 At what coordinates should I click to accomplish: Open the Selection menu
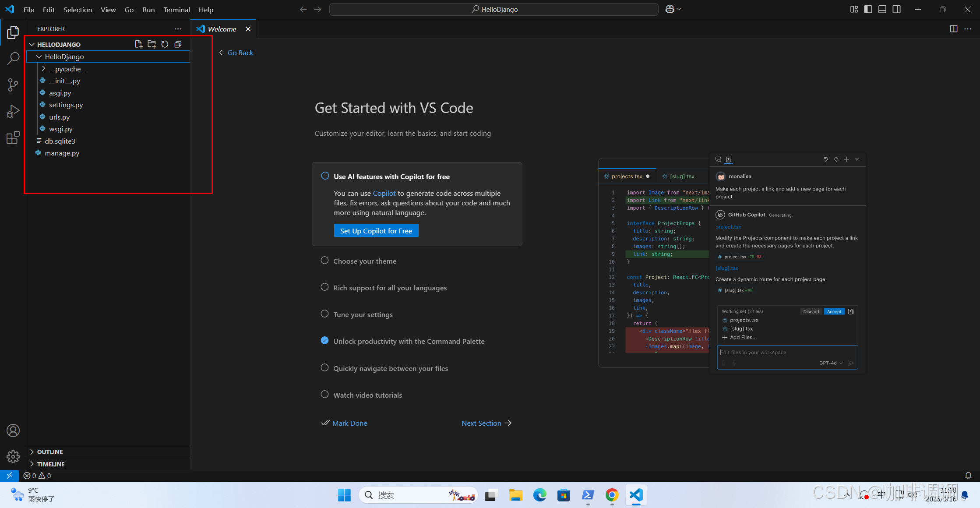click(x=78, y=10)
